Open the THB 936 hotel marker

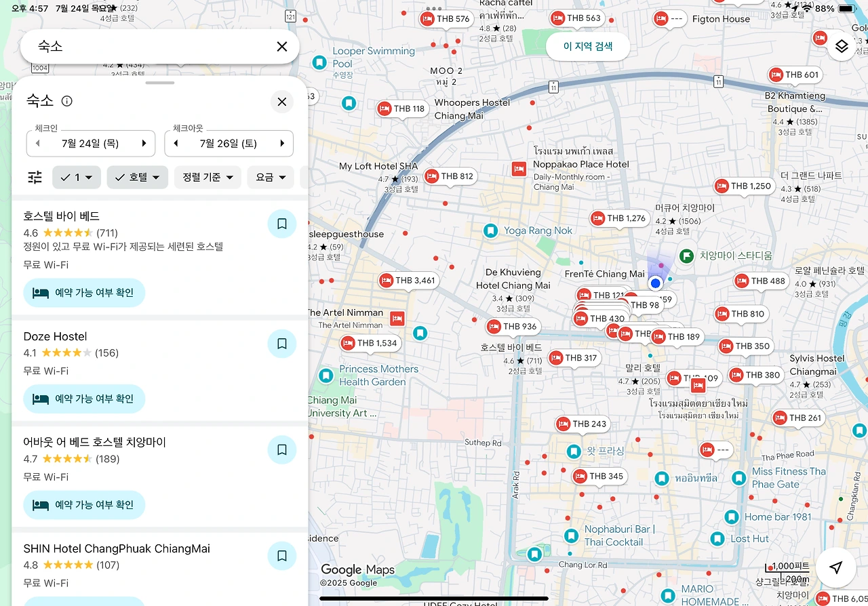[512, 327]
